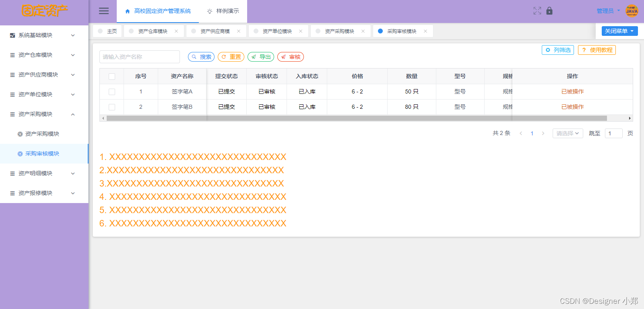Screen dimensions: 644x309
Task: Click the circle icon of 采购审核模块 submenu
Action: pyautogui.click(x=20, y=154)
